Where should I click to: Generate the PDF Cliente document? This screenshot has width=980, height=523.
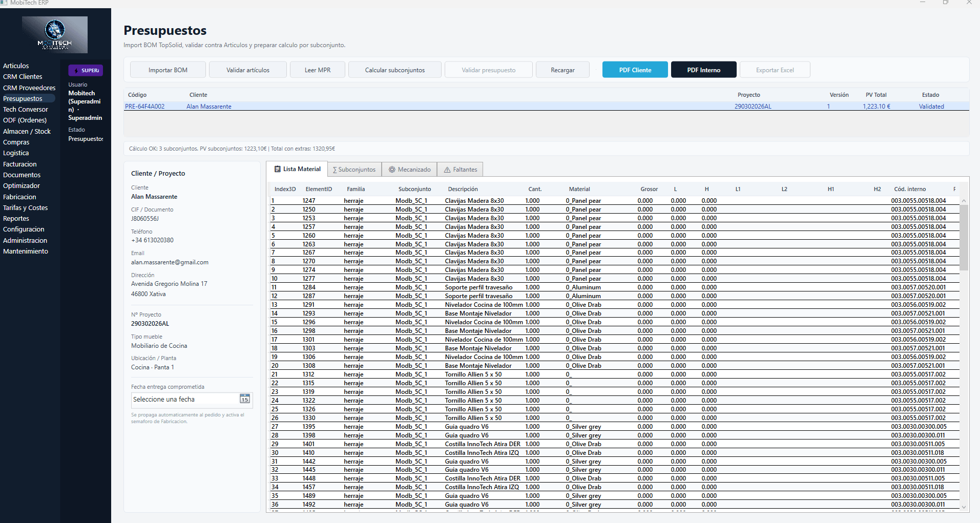[635, 70]
